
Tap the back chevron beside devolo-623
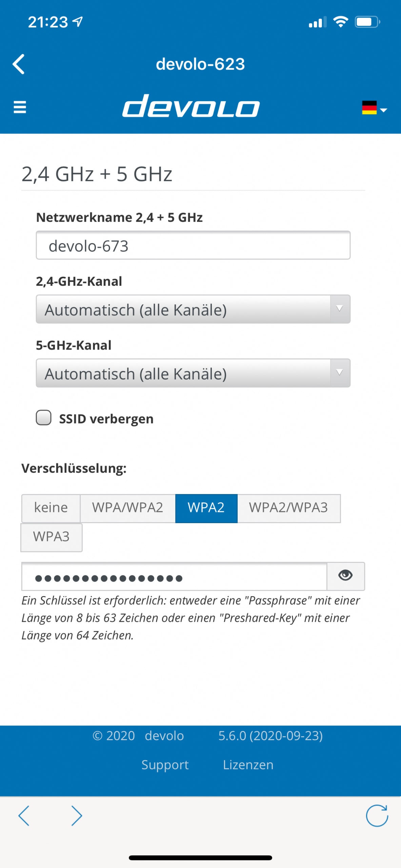(19, 64)
